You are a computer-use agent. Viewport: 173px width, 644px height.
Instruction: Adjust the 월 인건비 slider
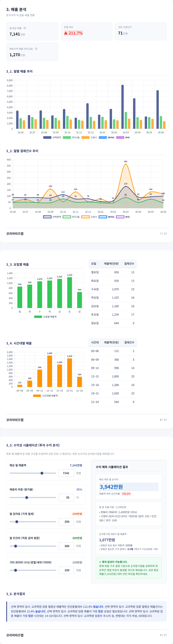pyautogui.click(x=33, y=546)
